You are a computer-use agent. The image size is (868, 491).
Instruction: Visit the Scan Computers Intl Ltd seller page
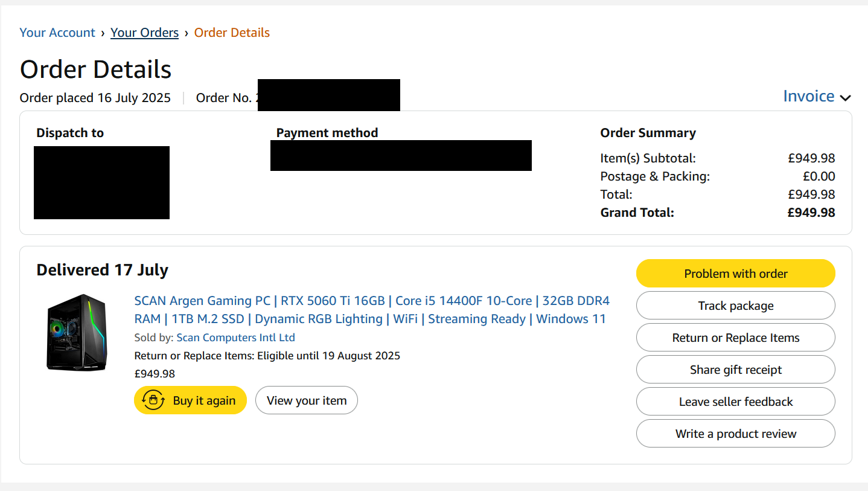click(235, 338)
